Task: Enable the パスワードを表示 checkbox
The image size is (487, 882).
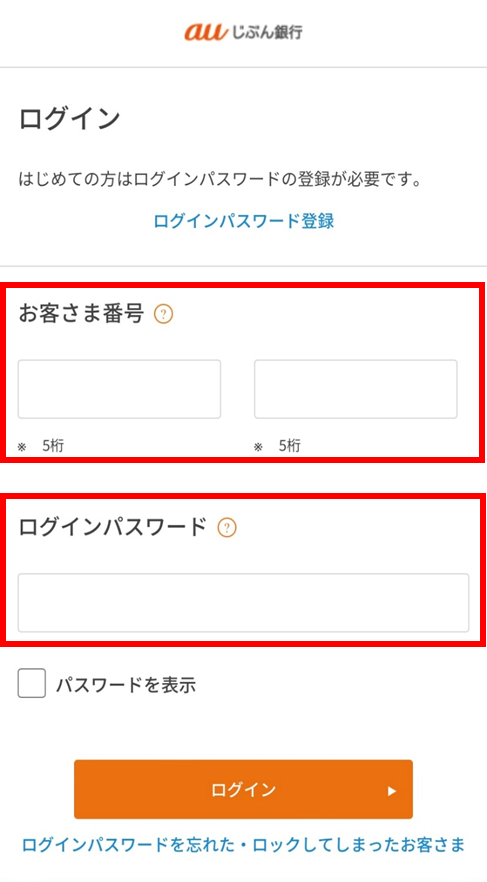Action: (31, 683)
